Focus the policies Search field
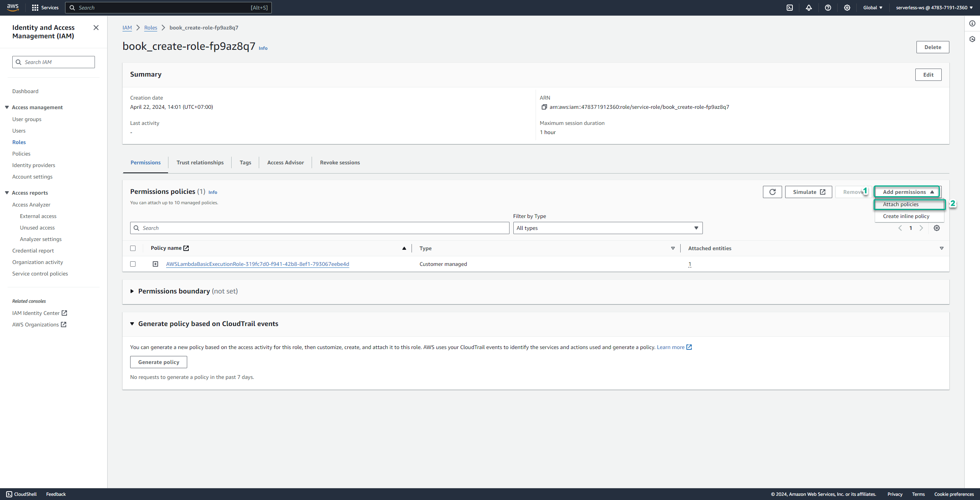Image resolution: width=980 pixels, height=500 pixels. click(x=320, y=228)
